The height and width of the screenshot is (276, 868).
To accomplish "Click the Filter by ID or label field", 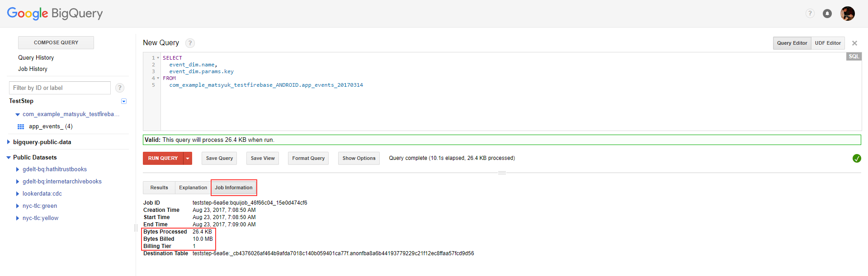I will point(60,88).
